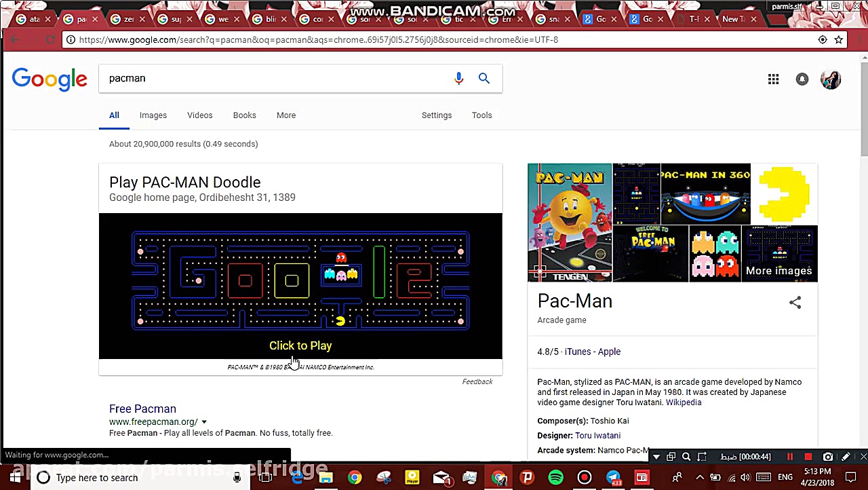Open the Tengen PAC-MAN box art thumbnail
868x490 pixels.
[570, 223]
